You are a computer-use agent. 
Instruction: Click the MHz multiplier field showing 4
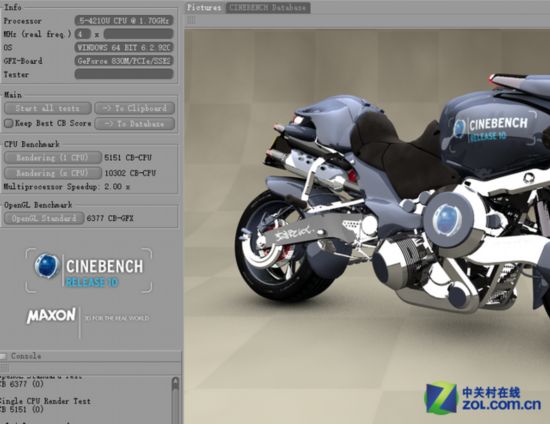pos(82,34)
